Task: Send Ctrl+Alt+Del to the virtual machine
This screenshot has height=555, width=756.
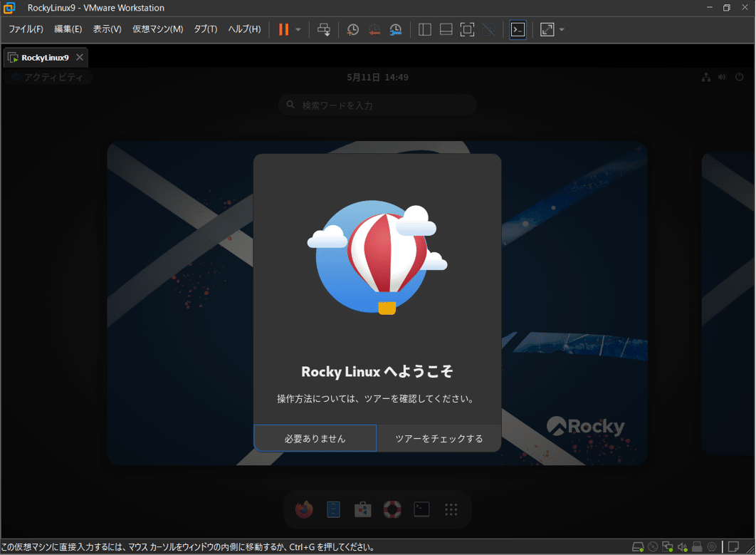Action: (323, 29)
